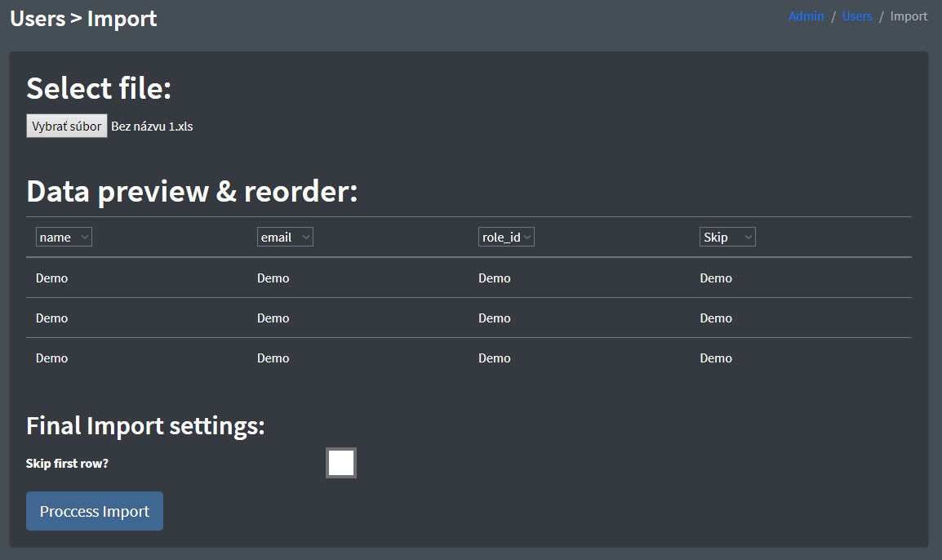Click the Vybrať súbor file chooser button
942x560 pixels.
click(67, 127)
